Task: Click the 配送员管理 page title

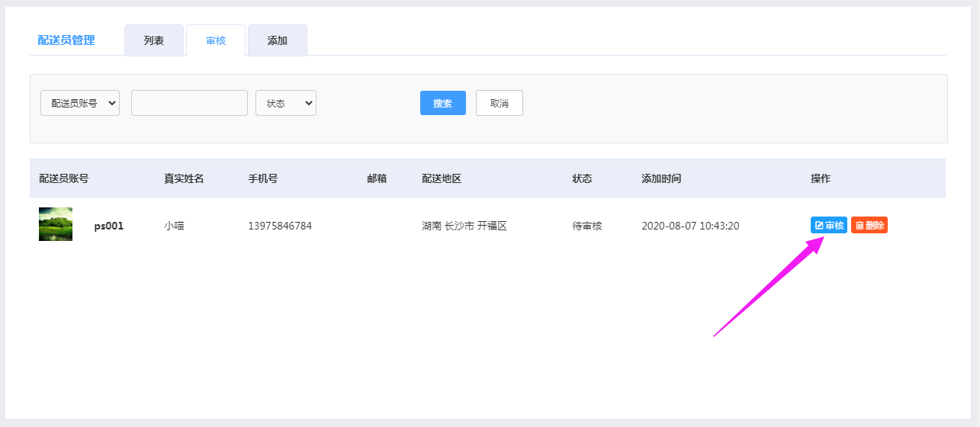Action: (x=66, y=40)
